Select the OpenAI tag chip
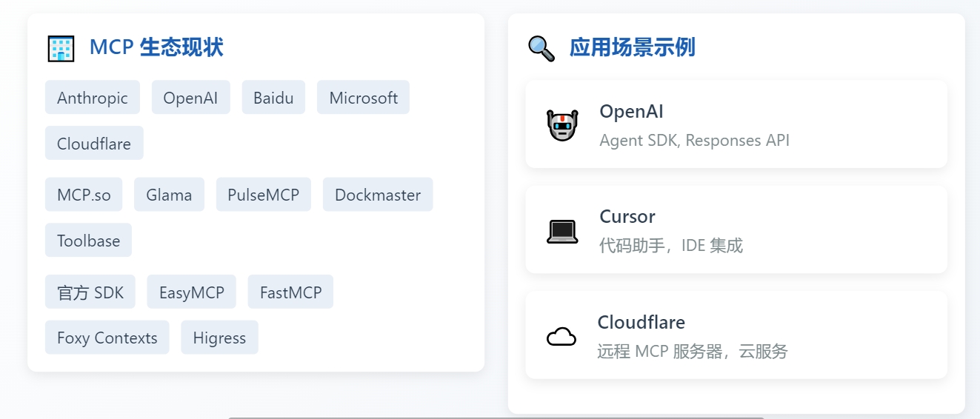Viewport: 980px width, 419px height. click(x=191, y=98)
